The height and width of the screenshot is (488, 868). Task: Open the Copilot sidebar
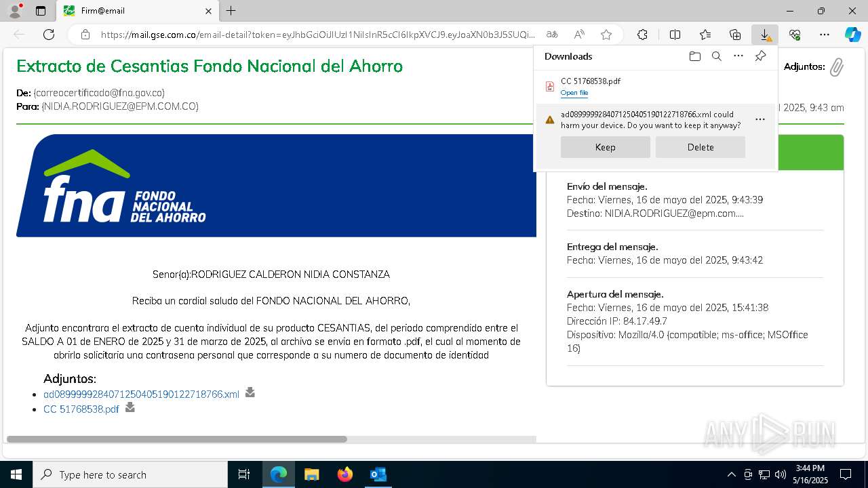tap(852, 35)
